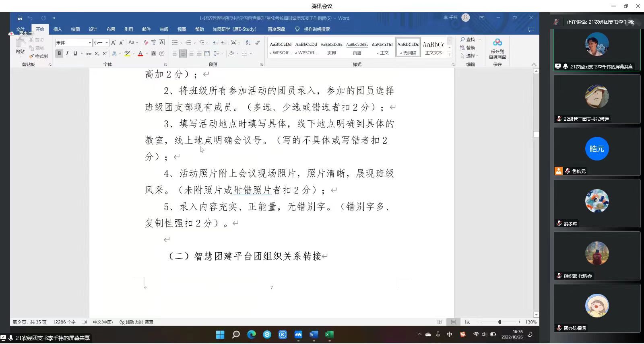Viewport: 644px width, 344px height.
Task: Toggle center alignment for the paragraph
Action: click(x=183, y=54)
